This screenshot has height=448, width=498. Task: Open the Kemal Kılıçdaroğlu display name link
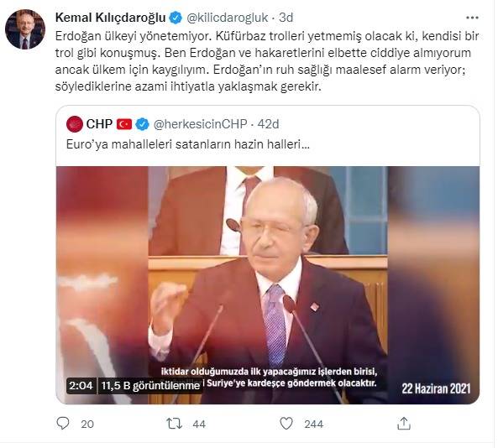click(111, 18)
